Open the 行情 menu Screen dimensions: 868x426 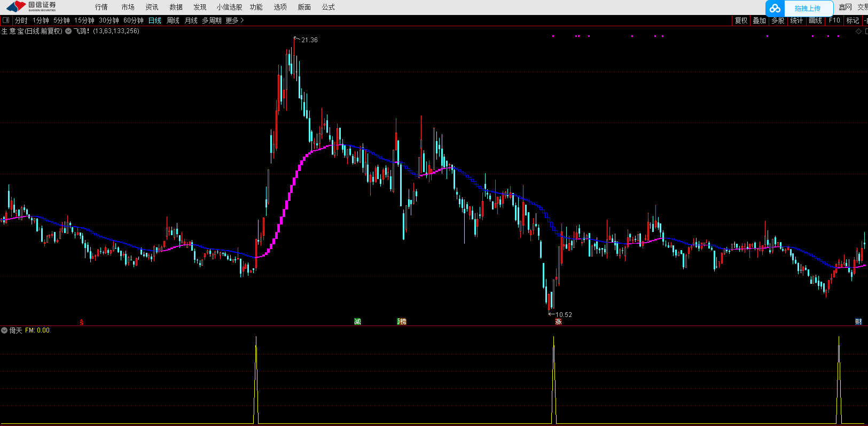click(x=101, y=7)
